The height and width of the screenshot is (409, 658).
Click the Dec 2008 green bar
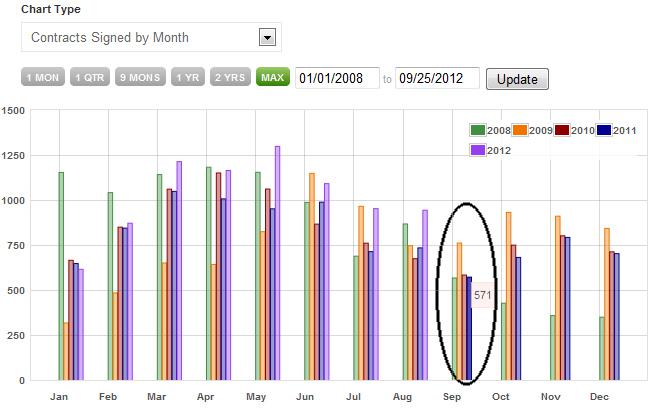[x=602, y=349]
